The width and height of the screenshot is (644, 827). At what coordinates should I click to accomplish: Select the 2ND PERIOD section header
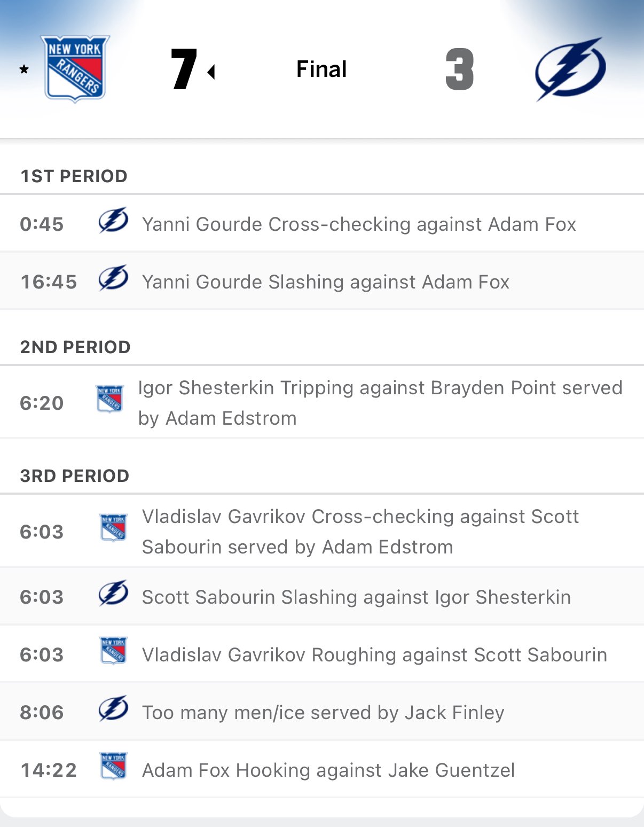tap(75, 347)
